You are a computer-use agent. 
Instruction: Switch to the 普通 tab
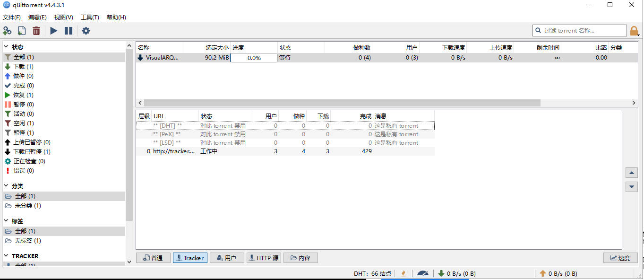point(153,258)
